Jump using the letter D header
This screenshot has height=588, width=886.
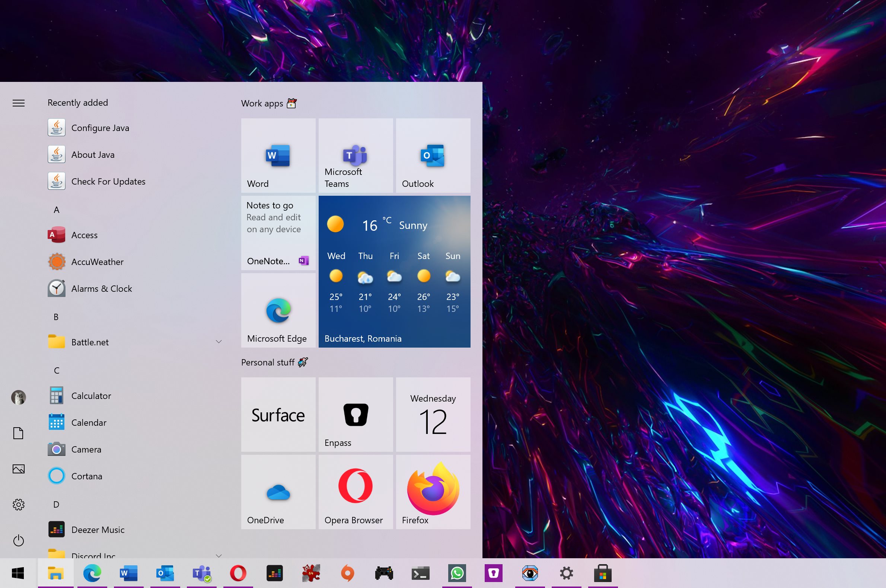(x=56, y=504)
